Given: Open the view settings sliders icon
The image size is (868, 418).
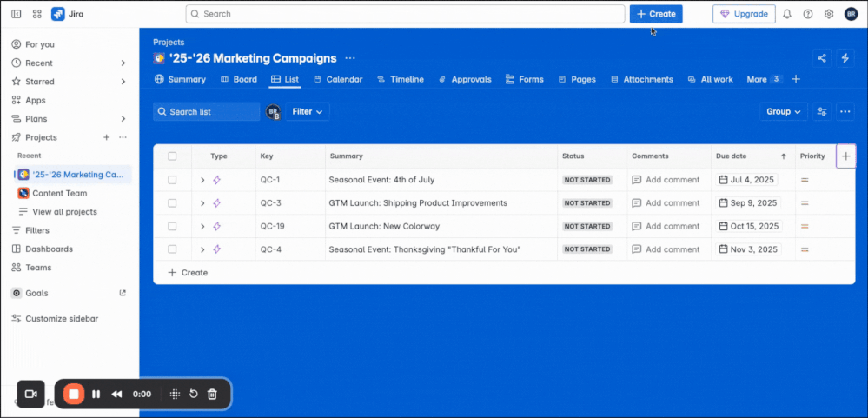Looking at the screenshot, I should point(822,111).
